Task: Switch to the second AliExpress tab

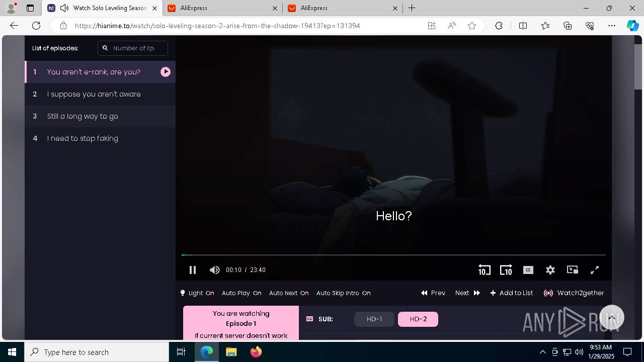Action: coord(343,8)
